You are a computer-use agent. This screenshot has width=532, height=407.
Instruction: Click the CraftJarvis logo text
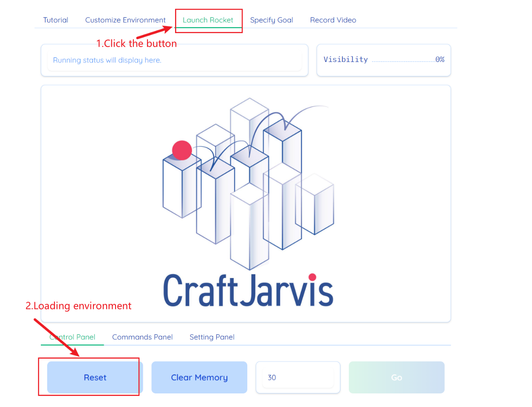248,291
